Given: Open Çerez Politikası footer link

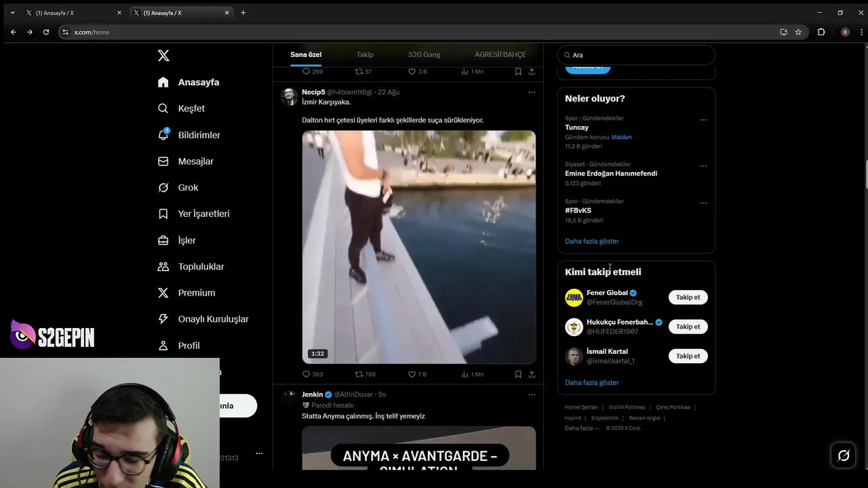Looking at the screenshot, I should tap(673, 407).
